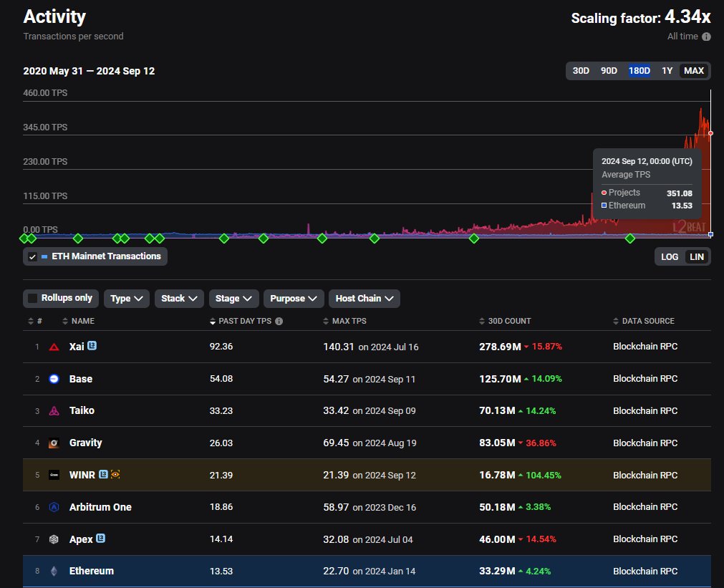
Task: Open the Base project page
Action: [81, 379]
